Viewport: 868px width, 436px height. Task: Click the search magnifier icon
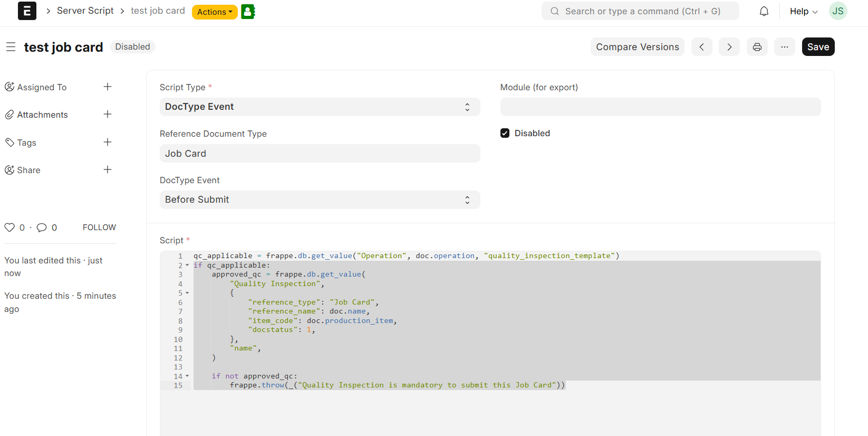pos(555,11)
